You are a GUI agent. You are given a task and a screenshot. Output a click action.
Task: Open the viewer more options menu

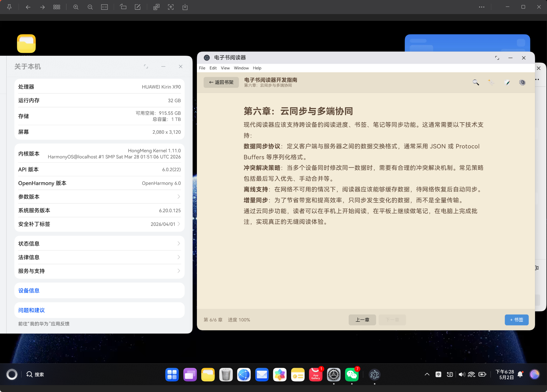pos(482,7)
